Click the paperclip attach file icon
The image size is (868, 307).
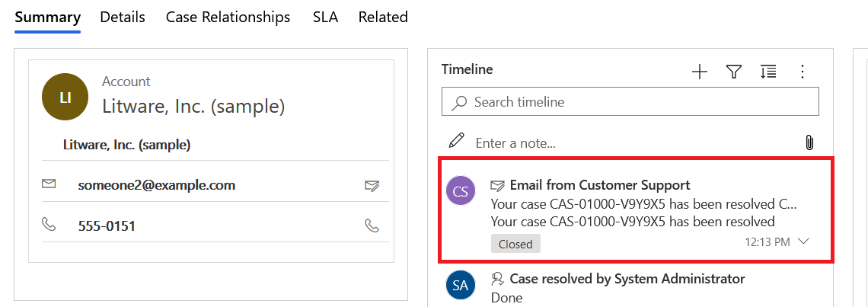tap(809, 142)
